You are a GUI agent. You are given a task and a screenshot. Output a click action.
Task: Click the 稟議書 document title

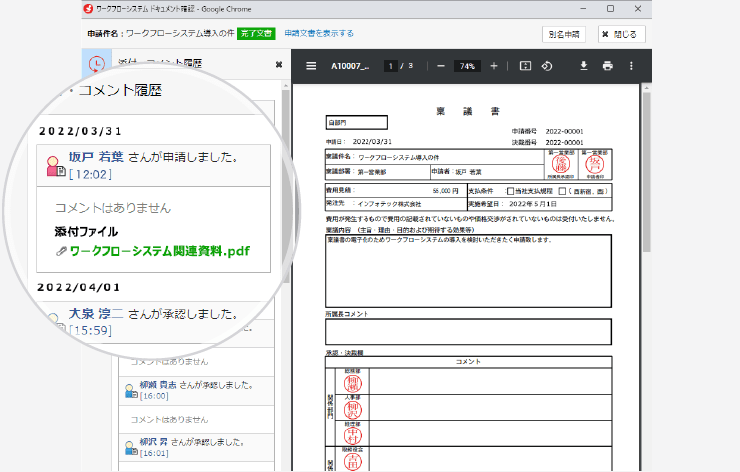click(x=468, y=111)
